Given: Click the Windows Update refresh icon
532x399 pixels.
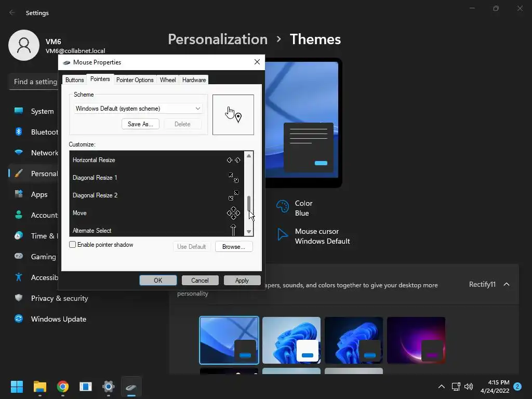Looking at the screenshot, I should [x=19, y=318].
